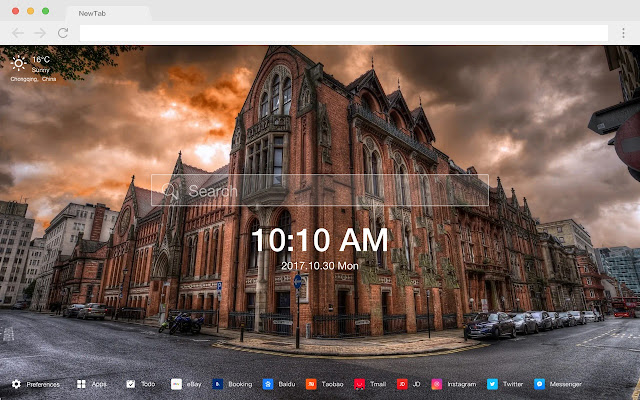Click the magnifier icon in Search box
640x400 pixels.
pyautogui.click(x=170, y=191)
